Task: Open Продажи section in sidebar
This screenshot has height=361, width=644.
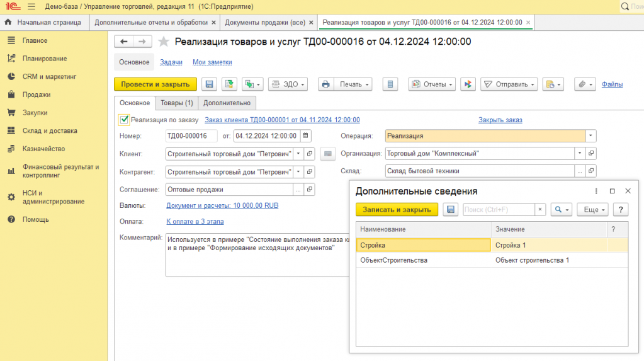Action: click(x=36, y=95)
